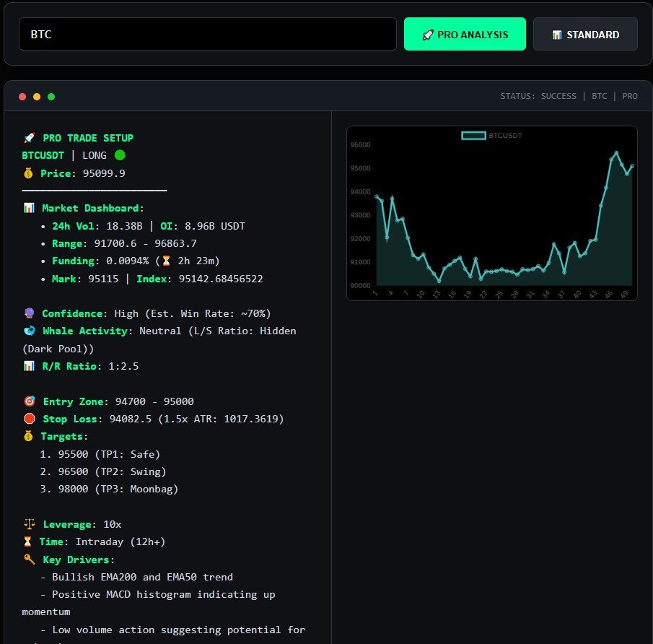Toggle the red traffic light dot

tap(22, 96)
